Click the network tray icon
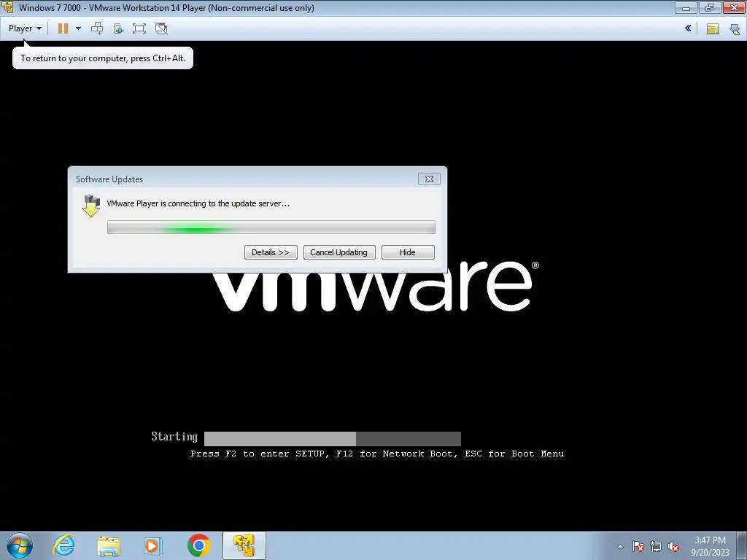This screenshot has height=560, width=747. click(x=656, y=547)
